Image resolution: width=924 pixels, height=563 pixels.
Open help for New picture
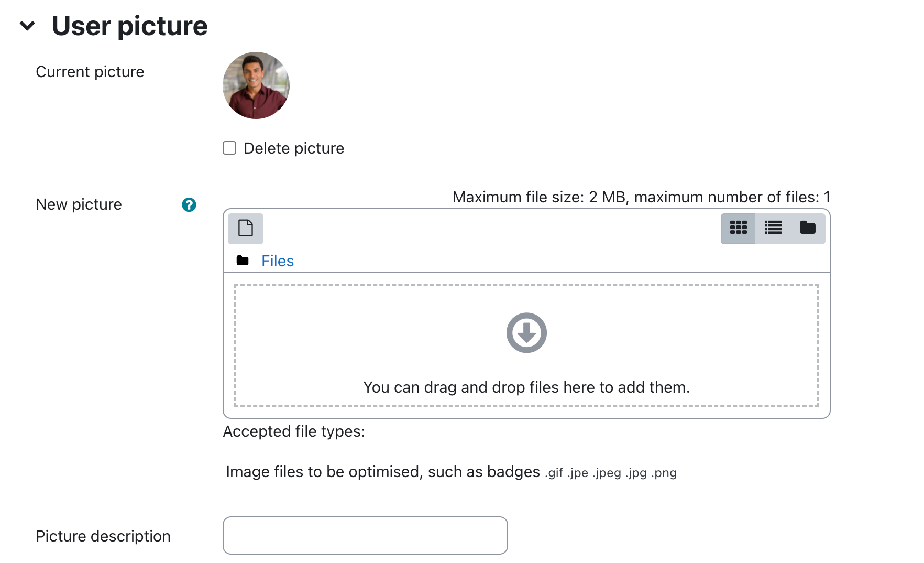point(189,204)
